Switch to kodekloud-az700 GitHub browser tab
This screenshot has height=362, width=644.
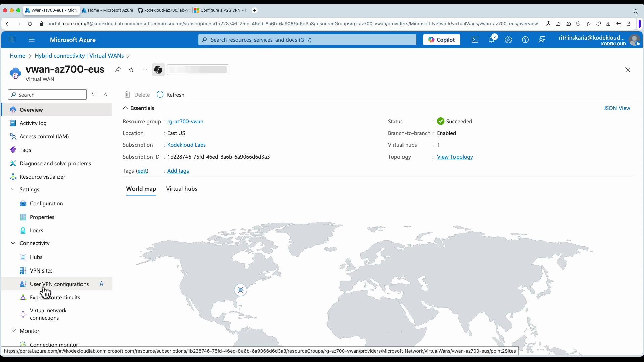pos(164,10)
